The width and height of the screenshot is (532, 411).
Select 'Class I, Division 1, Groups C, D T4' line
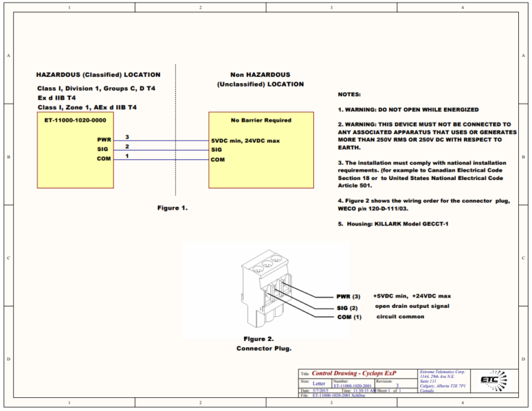96,89
